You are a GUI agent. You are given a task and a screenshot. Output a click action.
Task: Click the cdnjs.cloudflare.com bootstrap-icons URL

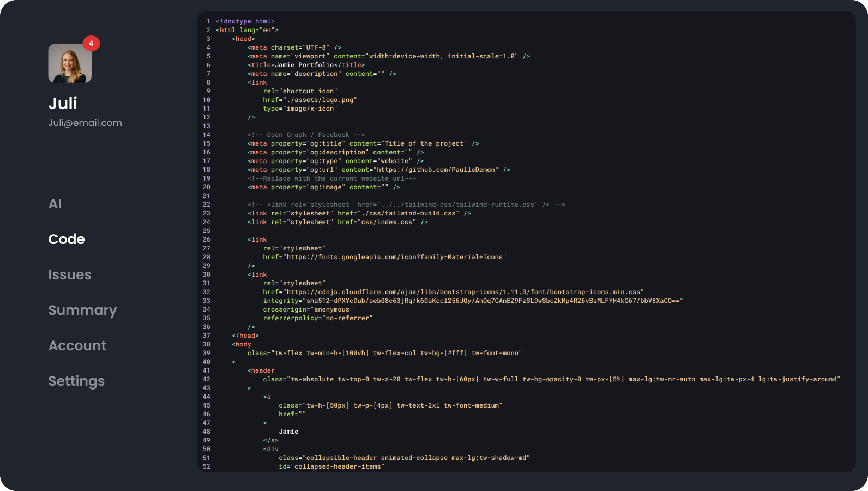[x=463, y=292]
